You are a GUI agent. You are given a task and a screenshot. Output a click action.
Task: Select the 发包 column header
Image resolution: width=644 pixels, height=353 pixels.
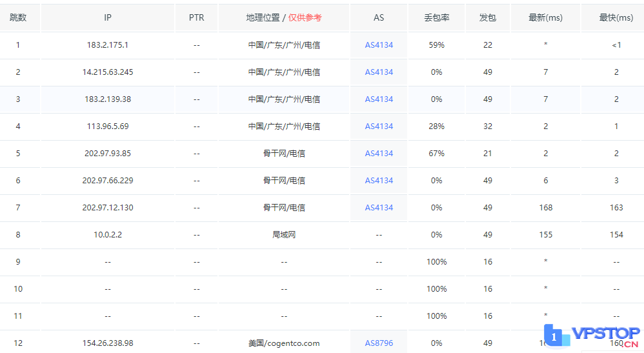point(488,18)
